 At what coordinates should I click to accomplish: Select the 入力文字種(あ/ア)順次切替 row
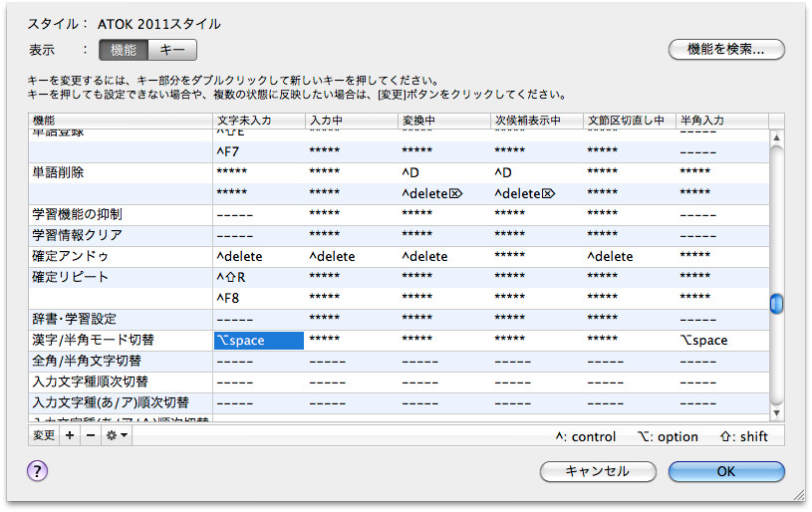click(x=399, y=403)
